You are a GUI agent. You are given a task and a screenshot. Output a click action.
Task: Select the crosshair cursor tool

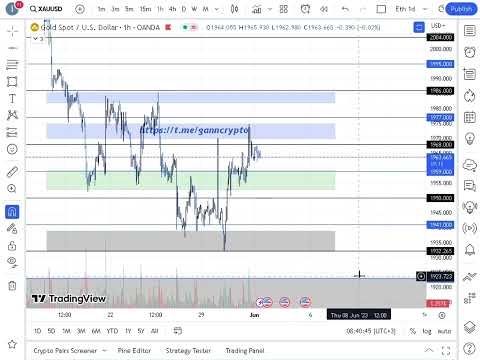coord(12,31)
